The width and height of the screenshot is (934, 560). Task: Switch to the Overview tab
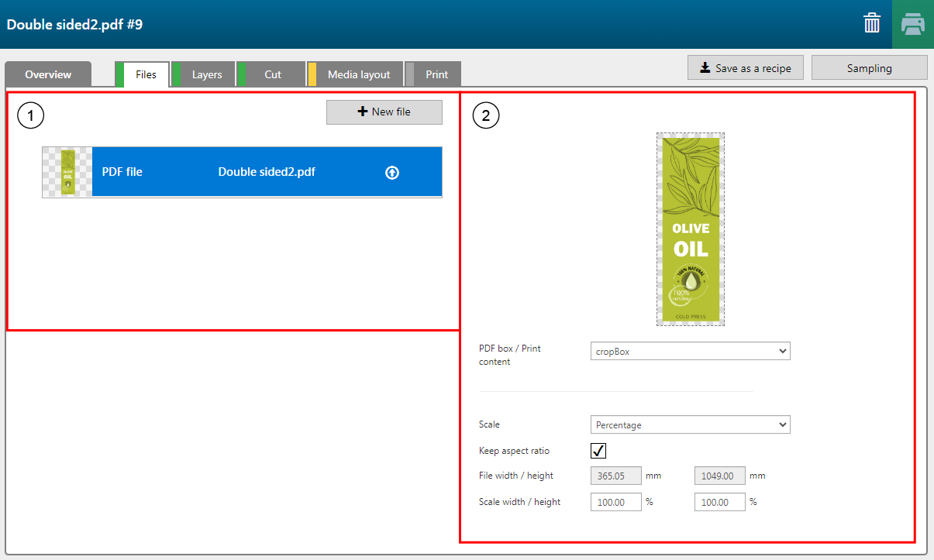48,74
